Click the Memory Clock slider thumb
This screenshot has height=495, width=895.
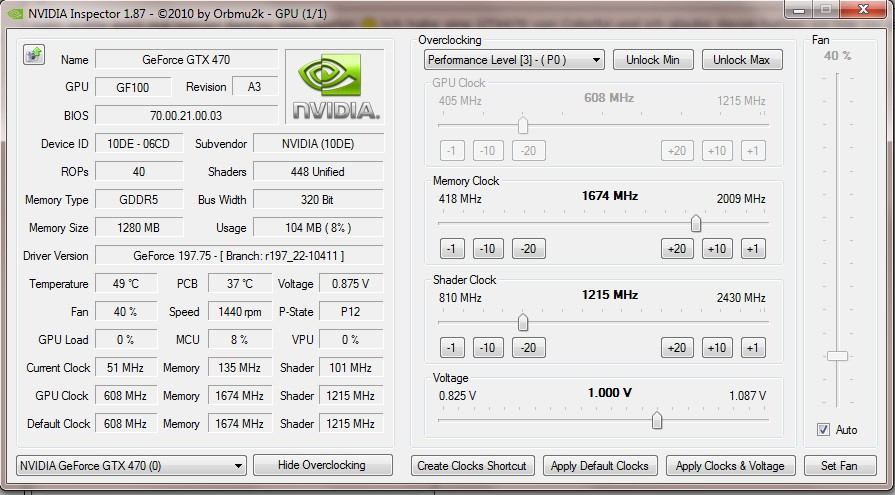click(x=696, y=224)
